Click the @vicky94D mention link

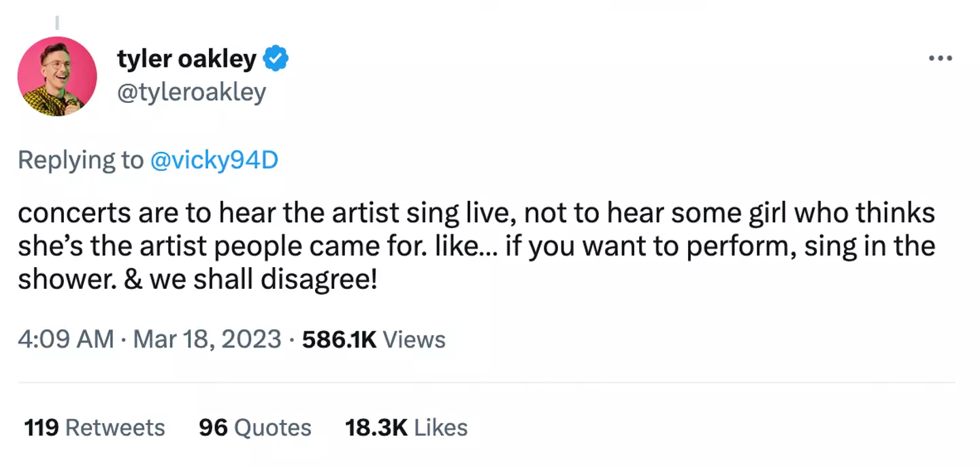(x=214, y=159)
